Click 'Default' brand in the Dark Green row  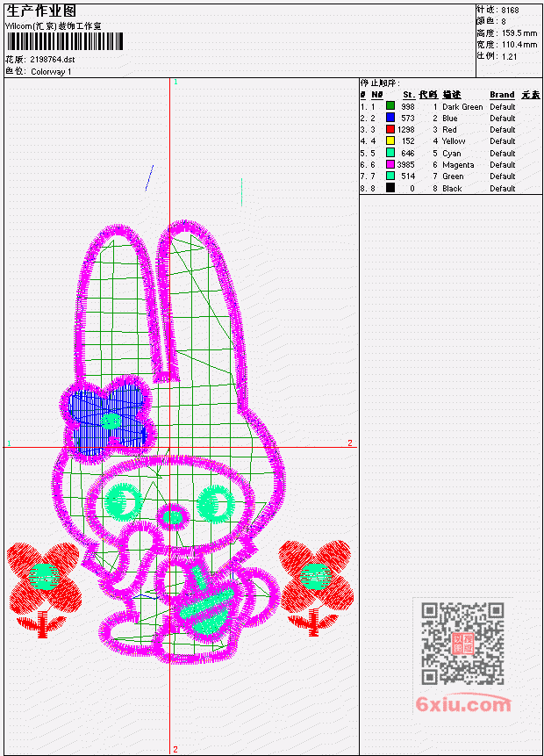pyautogui.click(x=503, y=106)
